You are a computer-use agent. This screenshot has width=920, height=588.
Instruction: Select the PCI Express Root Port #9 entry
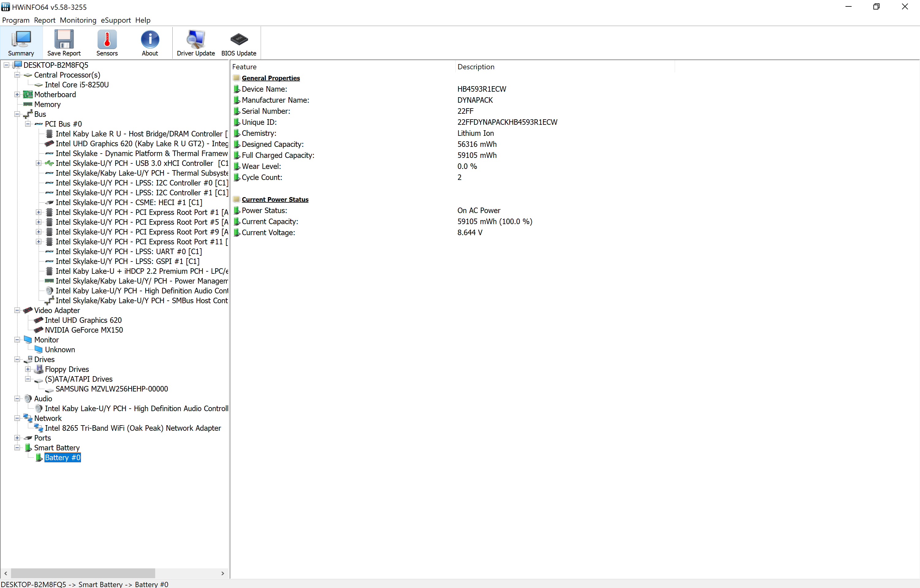142,232
